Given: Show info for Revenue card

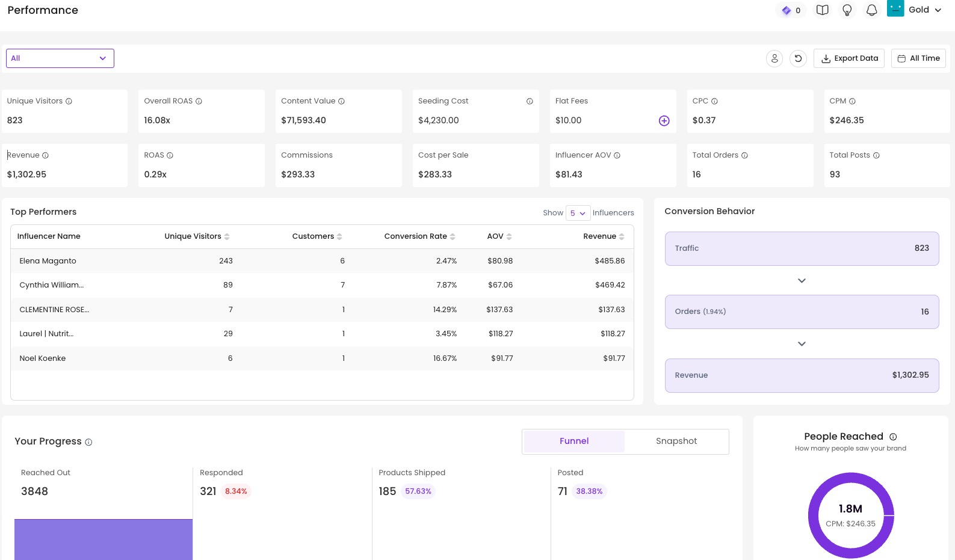Looking at the screenshot, I should pyautogui.click(x=45, y=155).
